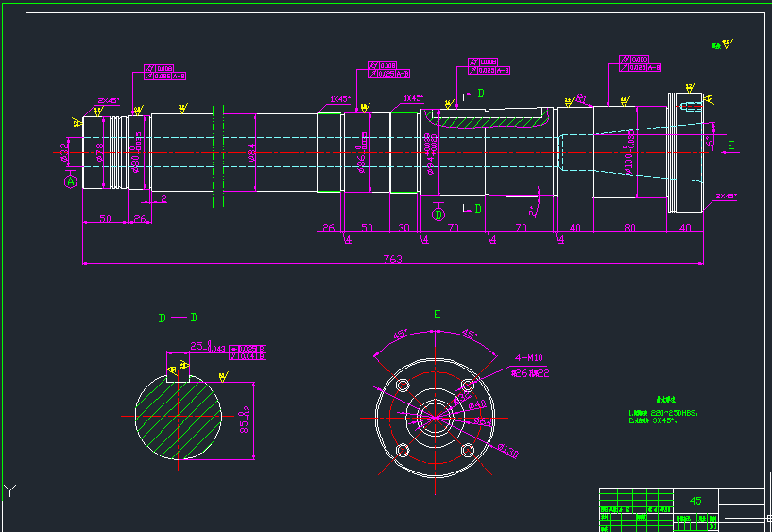
Task: Click the Ø40 dimension in view E
Action: pyautogui.click(x=477, y=404)
